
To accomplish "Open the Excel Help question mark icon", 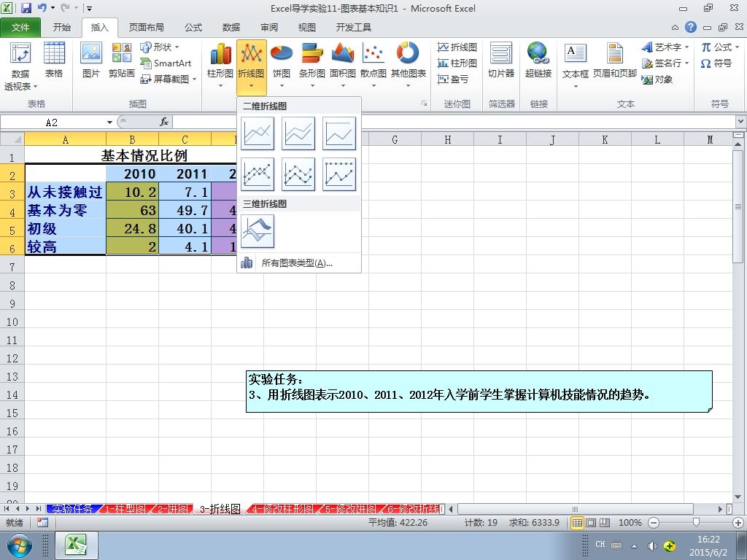I will click(691, 27).
